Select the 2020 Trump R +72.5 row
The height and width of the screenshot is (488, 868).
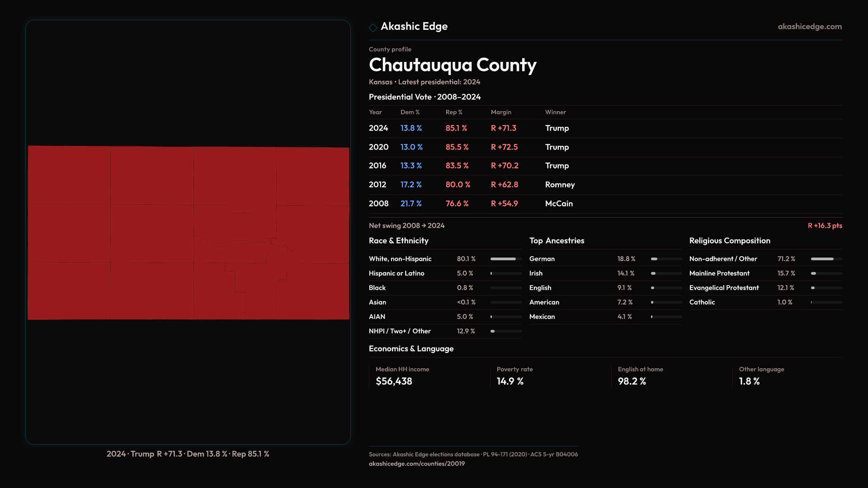pyautogui.click(x=468, y=147)
